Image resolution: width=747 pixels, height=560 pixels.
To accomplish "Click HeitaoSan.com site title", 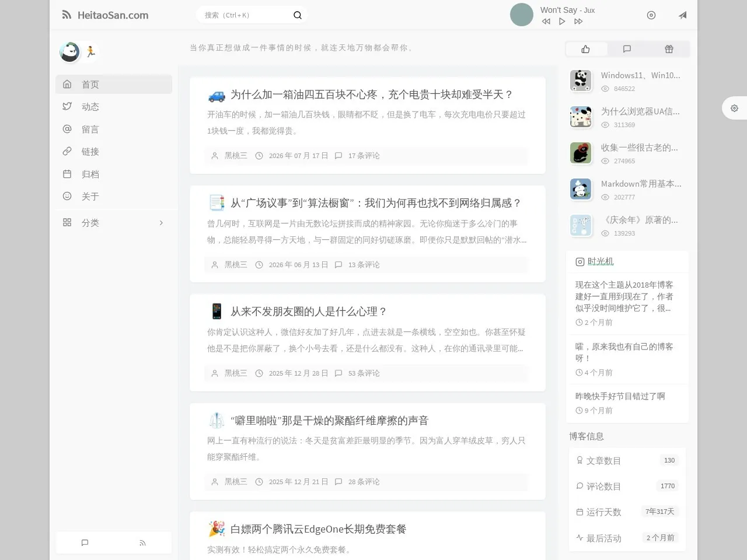I will pyautogui.click(x=113, y=15).
